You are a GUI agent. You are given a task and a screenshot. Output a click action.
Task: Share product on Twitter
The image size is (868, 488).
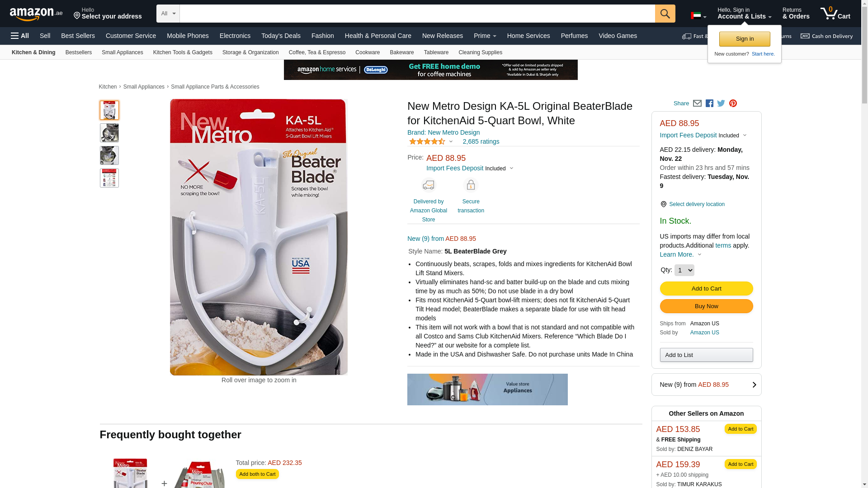(721, 103)
